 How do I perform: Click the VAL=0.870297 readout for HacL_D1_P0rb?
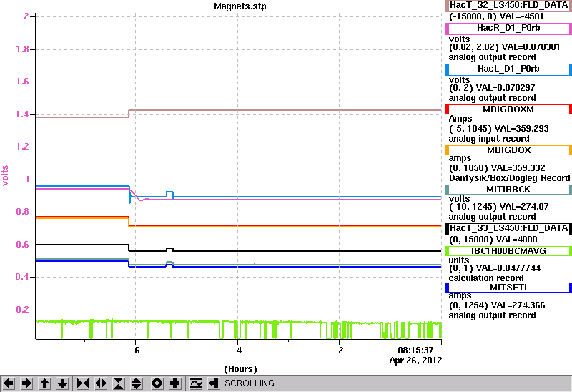(x=506, y=88)
